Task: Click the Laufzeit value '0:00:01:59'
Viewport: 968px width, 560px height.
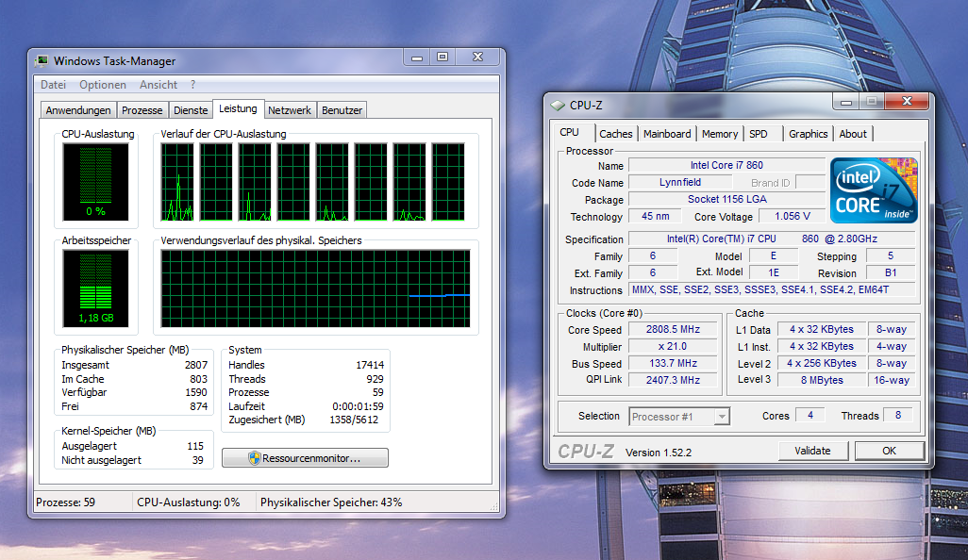Action: (359, 407)
